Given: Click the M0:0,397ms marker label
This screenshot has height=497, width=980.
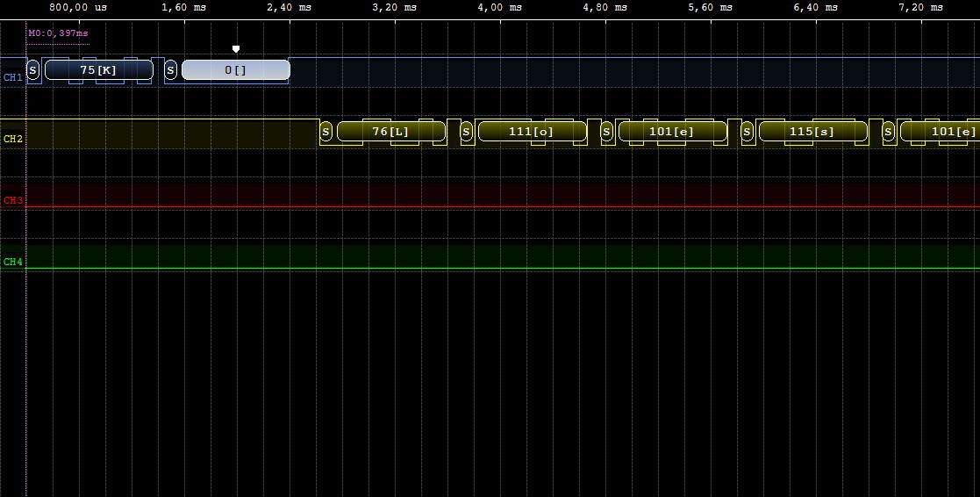Looking at the screenshot, I should [x=58, y=33].
